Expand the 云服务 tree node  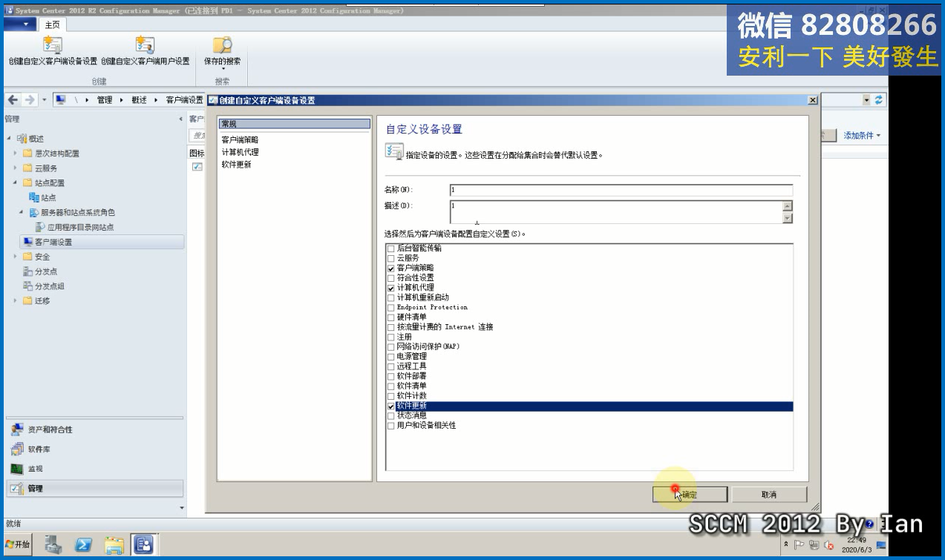[16, 168]
